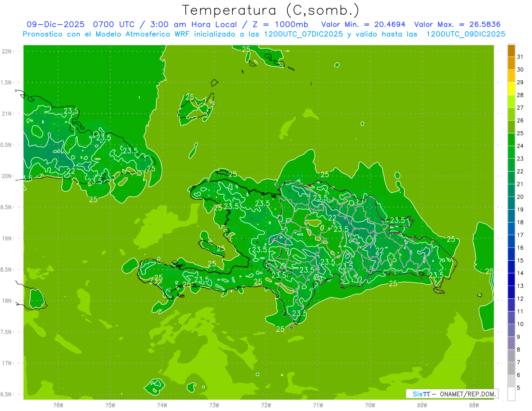Click "Valor Max. = 26.5836" value
This screenshot has width=532, height=411.
point(458,24)
